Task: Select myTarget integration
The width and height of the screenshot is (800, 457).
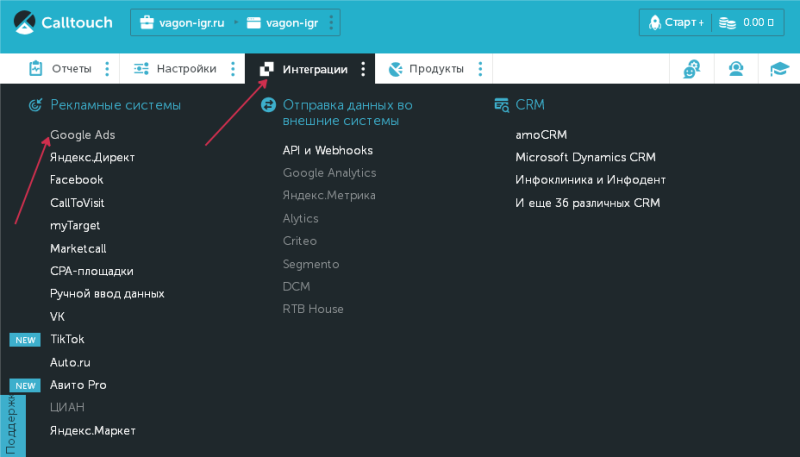Action: point(75,225)
